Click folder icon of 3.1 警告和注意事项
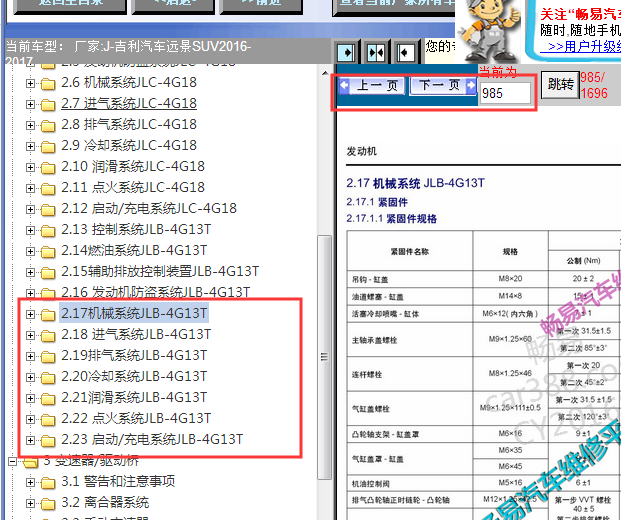The height and width of the screenshot is (520, 621). tap(48, 483)
